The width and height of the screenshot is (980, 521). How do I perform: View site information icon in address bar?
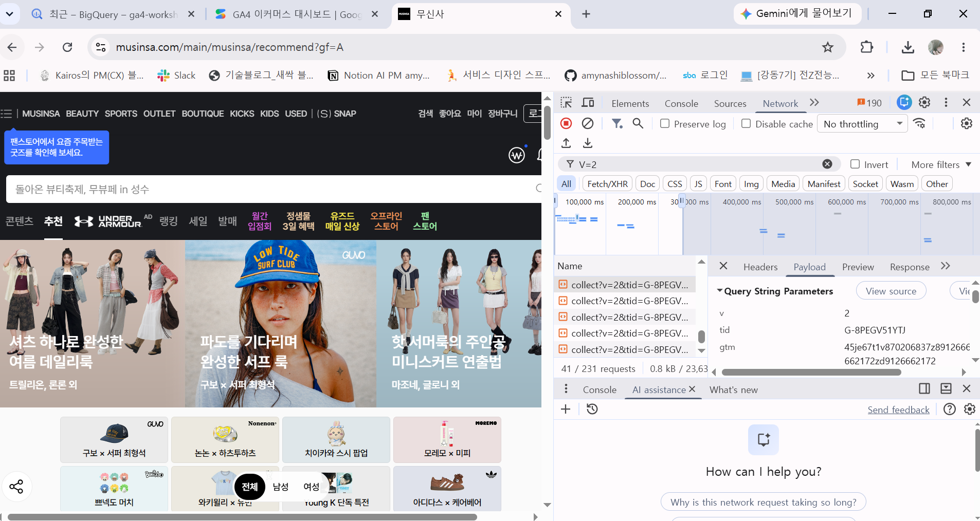(x=101, y=47)
